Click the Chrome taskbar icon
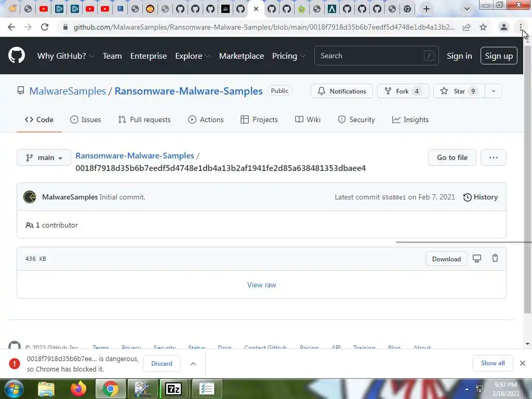Image resolution: width=532 pixels, height=399 pixels. (110, 389)
